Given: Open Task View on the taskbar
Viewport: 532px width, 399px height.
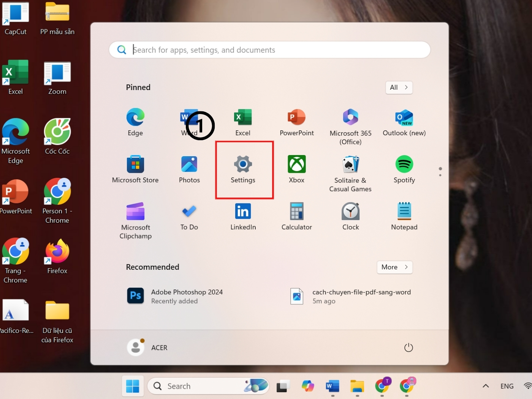Looking at the screenshot, I should click(283, 386).
